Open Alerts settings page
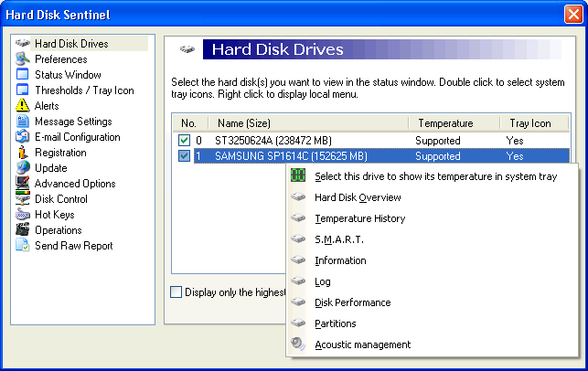Viewport: 588px width, 371px height. (x=47, y=106)
